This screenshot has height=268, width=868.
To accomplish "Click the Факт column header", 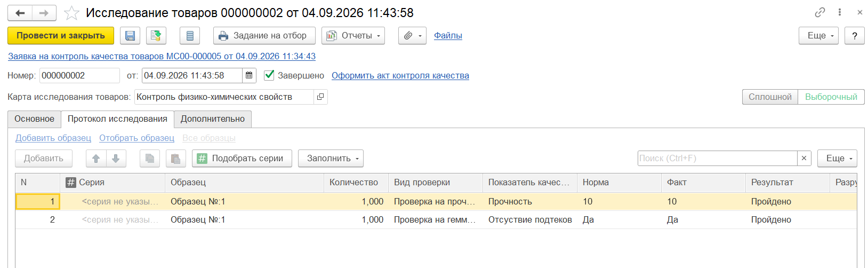I will point(703,183).
